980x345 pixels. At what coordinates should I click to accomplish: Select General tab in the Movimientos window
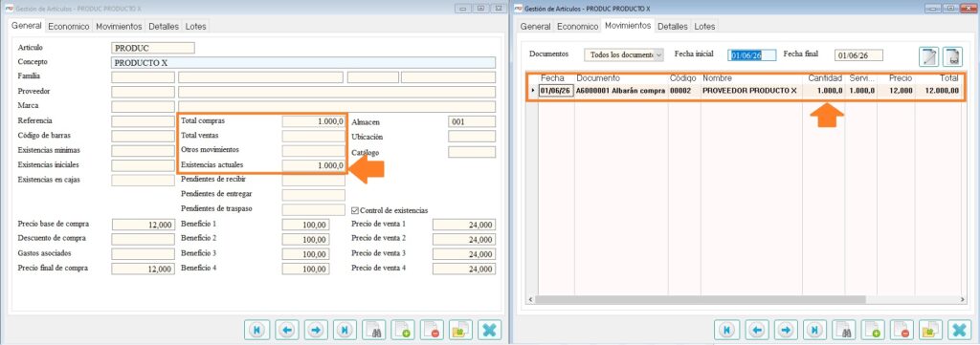536,26
